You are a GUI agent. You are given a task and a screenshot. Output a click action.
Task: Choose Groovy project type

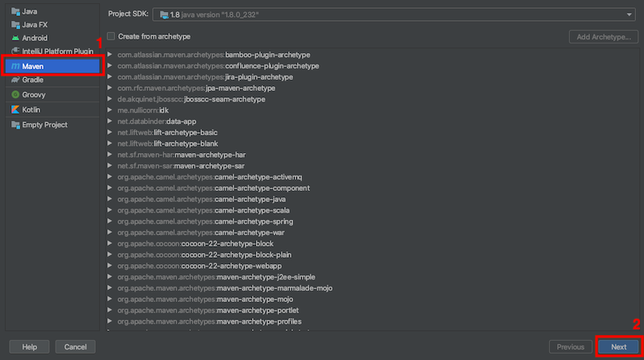(52, 94)
